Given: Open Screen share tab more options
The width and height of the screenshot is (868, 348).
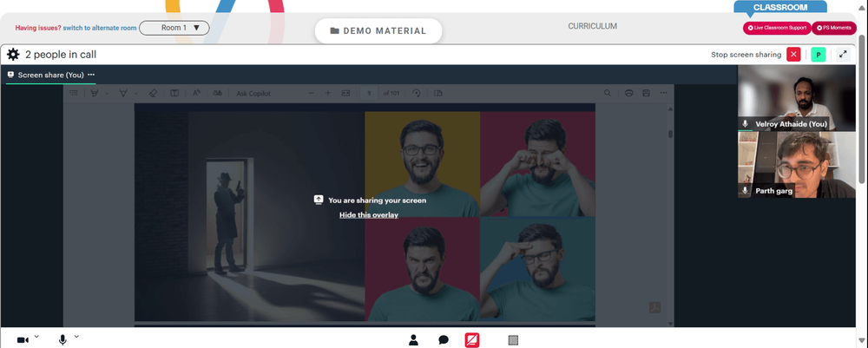Looking at the screenshot, I should click(91, 75).
